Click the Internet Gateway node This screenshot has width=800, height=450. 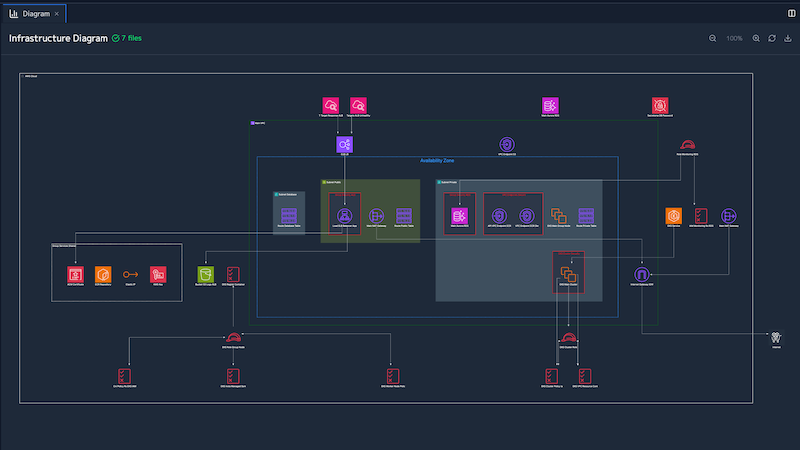642,273
